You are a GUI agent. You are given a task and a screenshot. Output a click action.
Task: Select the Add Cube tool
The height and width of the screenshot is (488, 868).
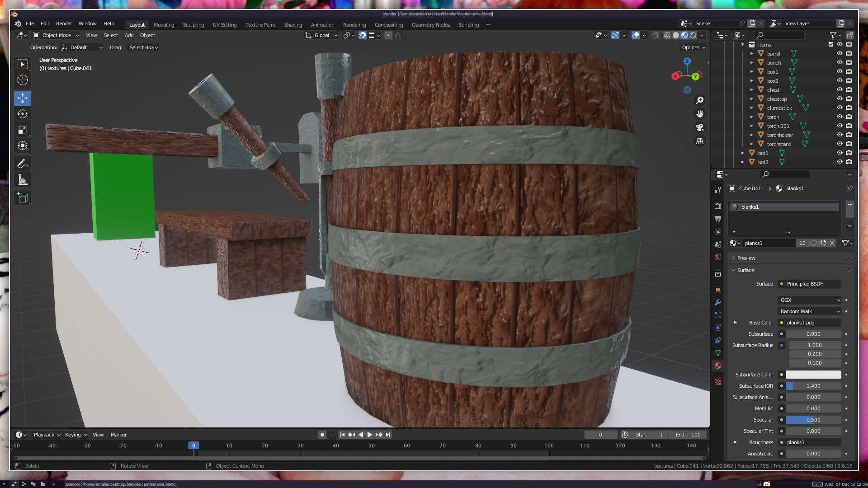pyautogui.click(x=23, y=198)
